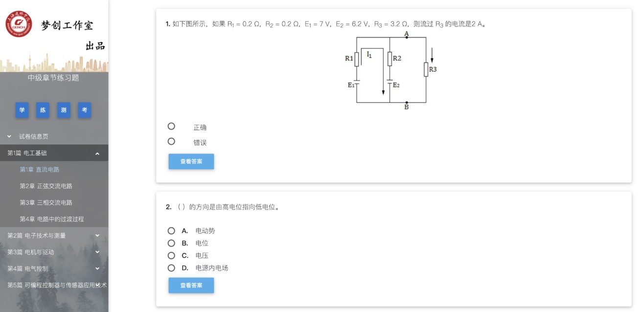
Task: Click the Gench university logo
Action: [19, 23]
